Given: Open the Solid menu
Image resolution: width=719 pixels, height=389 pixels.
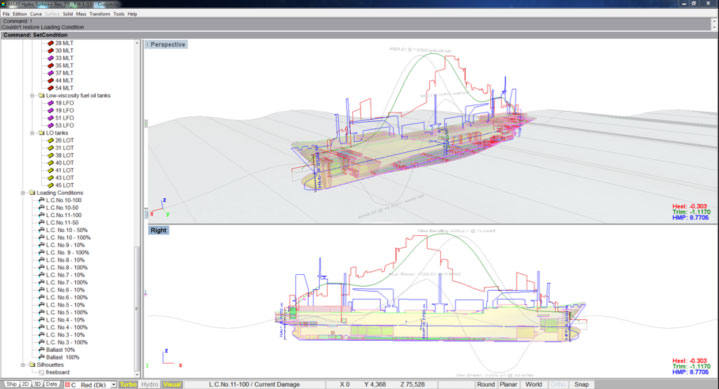Looking at the screenshot, I should pyautogui.click(x=68, y=14).
